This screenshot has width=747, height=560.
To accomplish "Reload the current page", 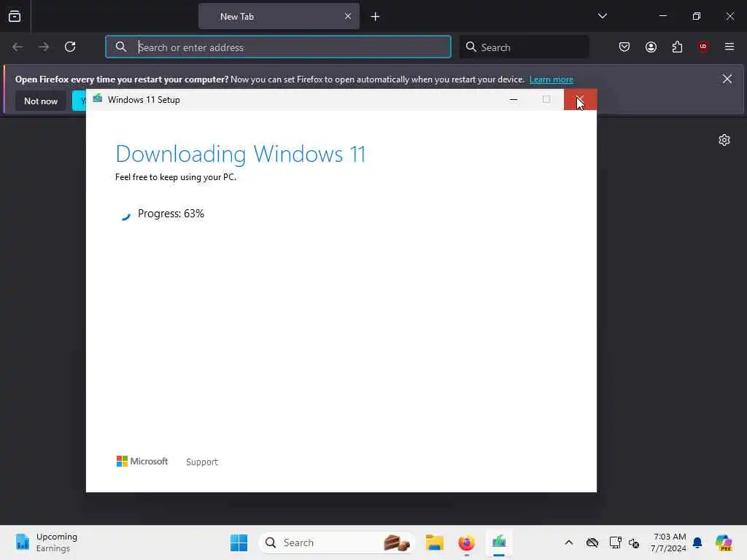I will (70, 47).
